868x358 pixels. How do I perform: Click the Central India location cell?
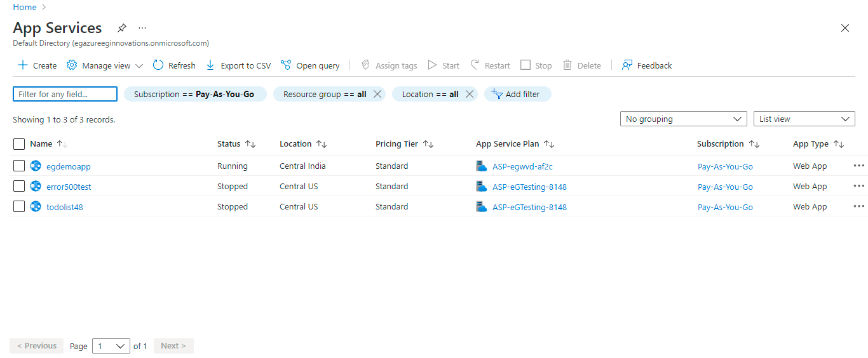[x=302, y=166]
